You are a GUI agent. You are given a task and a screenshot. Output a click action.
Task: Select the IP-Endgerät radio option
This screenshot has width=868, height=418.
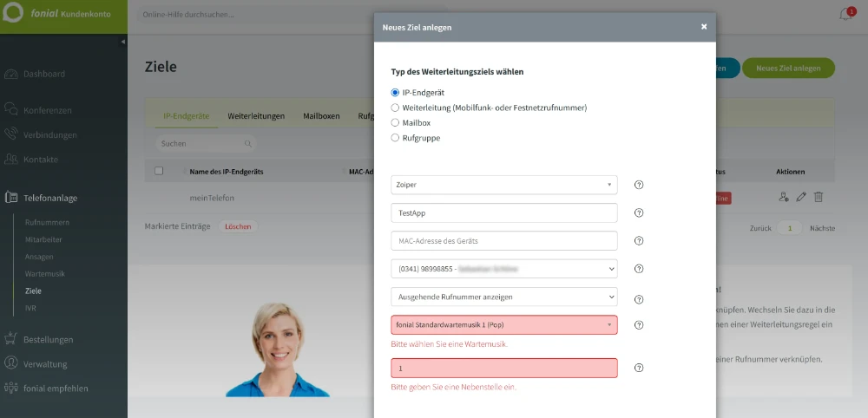coord(395,93)
